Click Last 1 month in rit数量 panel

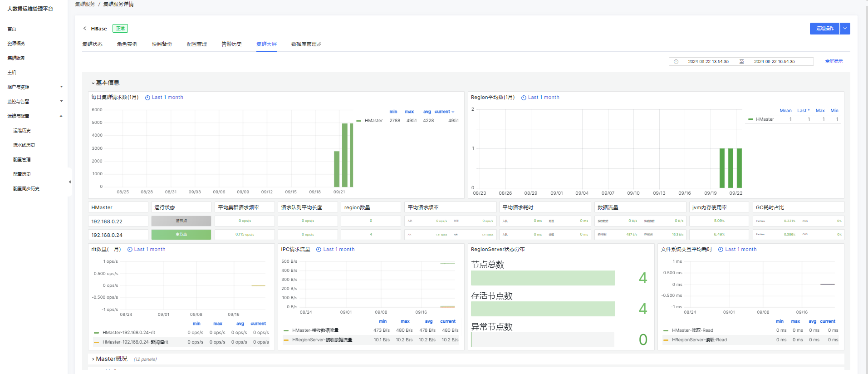pos(150,250)
